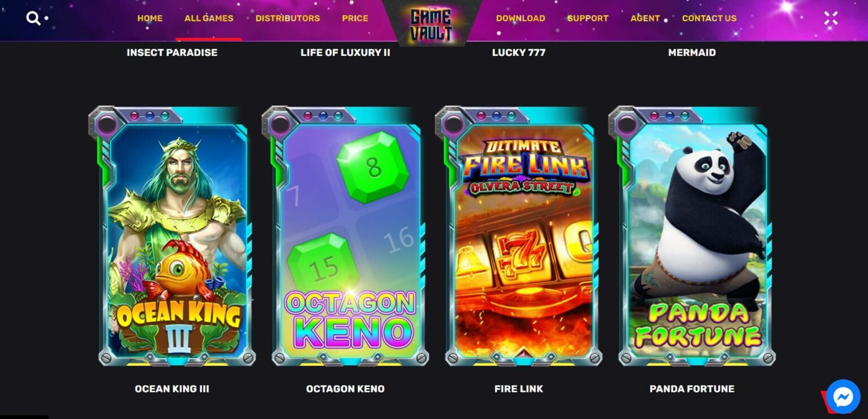Click the Game Vault logo
Screen dimensions: 868x419
point(431,25)
